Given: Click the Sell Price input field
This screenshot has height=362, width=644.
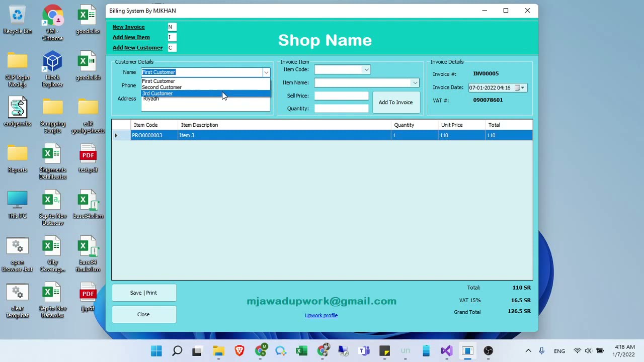Looking at the screenshot, I should [342, 96].
